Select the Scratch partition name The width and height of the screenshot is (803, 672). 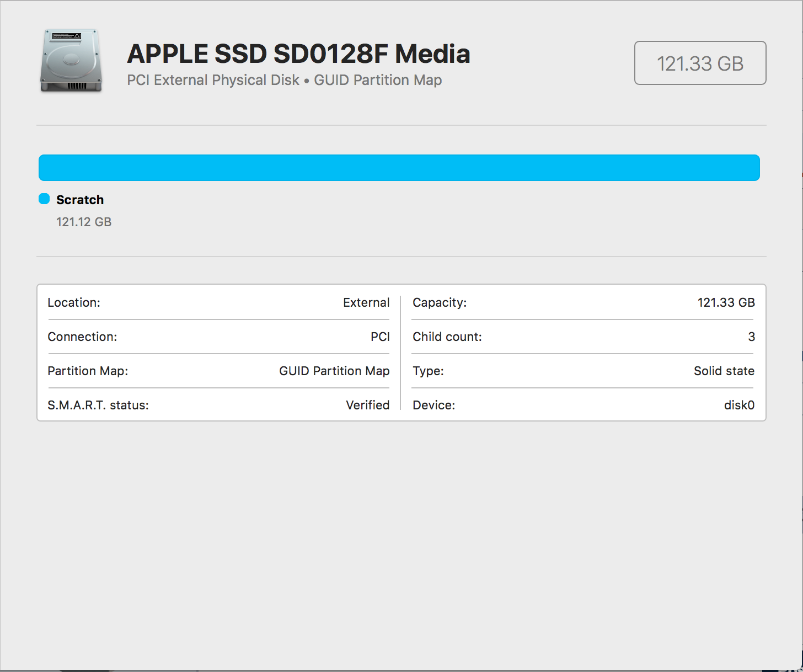[x=80, y=200]
